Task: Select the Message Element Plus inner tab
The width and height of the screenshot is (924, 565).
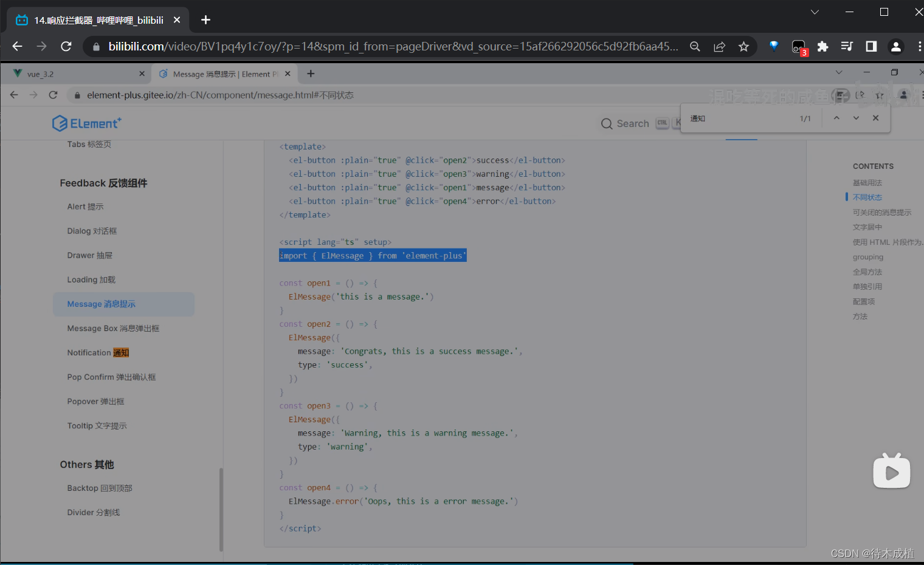Action: click(225, 74)
